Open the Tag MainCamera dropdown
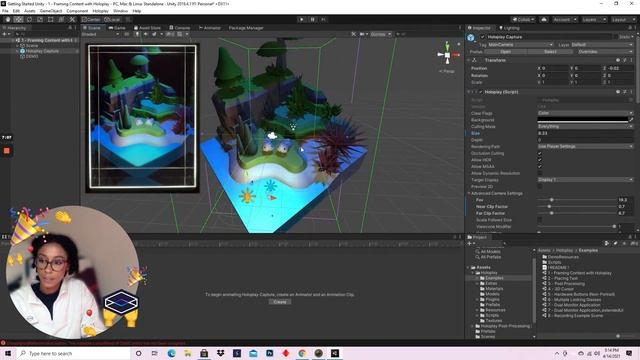 pyautogui.click(x=520, y=44)
